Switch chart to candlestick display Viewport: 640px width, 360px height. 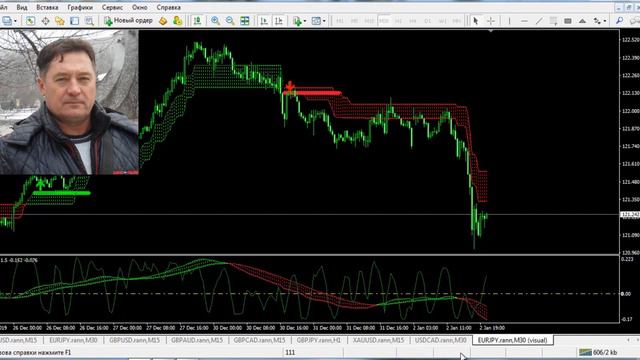[198, 21]
